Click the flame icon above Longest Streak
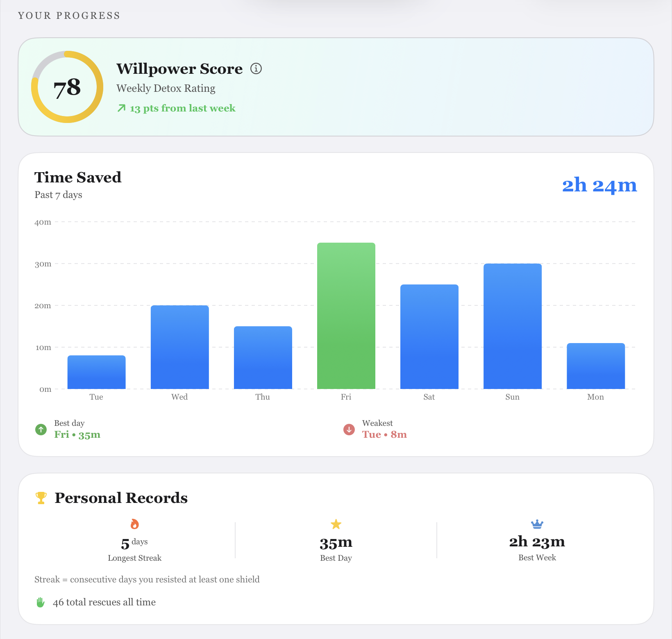The image size is (672, 639). 134,524
